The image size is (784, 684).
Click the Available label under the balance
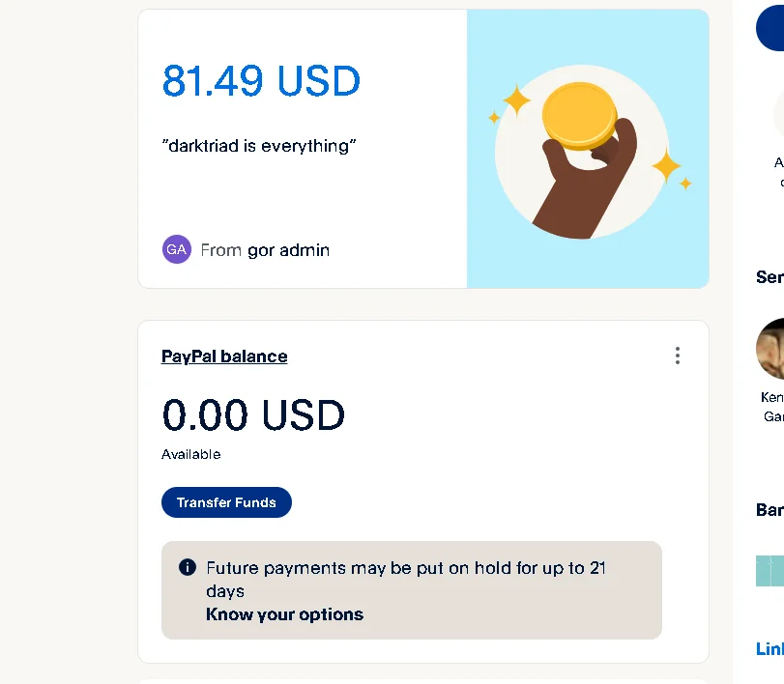point(191,454)
